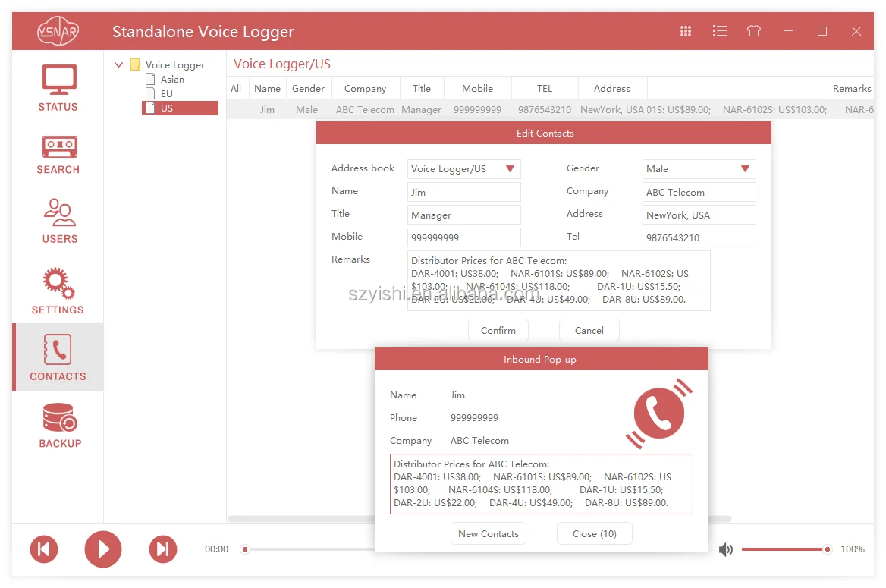Open the SETTINGS panel
The height and width of the screenshot is (588, 886).
tap(58, 290)
